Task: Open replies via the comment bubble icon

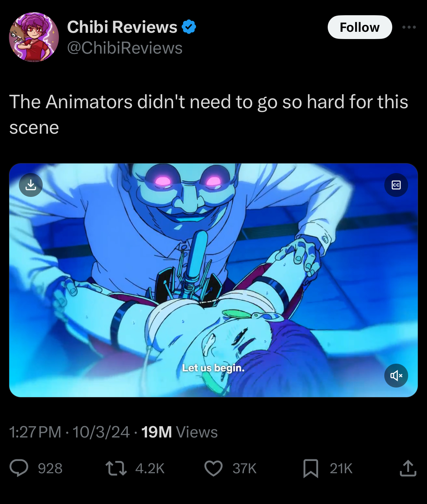Action: coord(19,468)
